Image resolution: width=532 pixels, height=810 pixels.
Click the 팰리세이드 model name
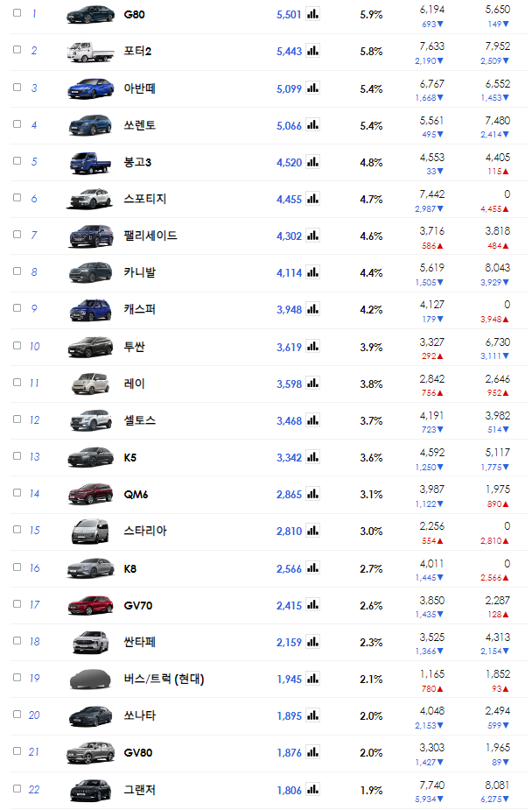[150, 236]
